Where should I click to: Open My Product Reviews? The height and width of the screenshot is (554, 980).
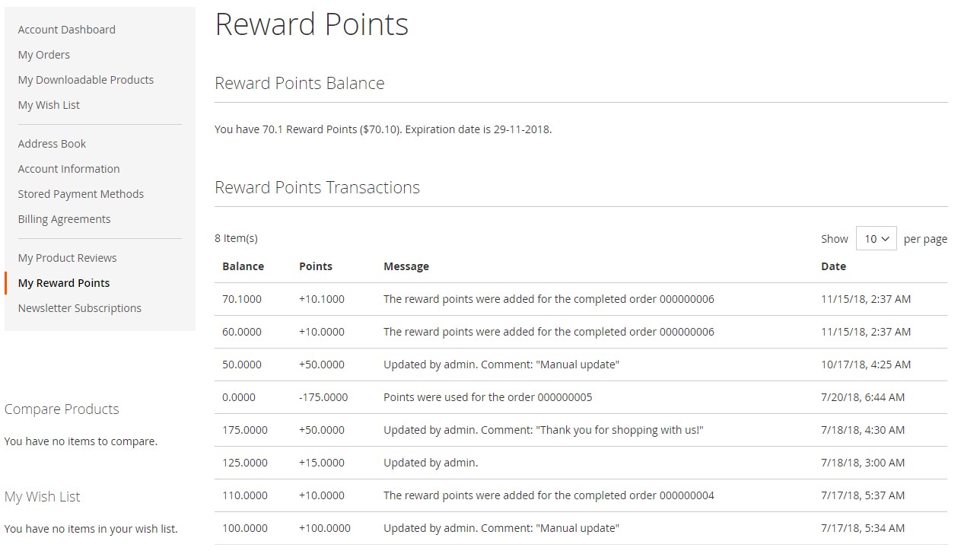tap(67, 258)
